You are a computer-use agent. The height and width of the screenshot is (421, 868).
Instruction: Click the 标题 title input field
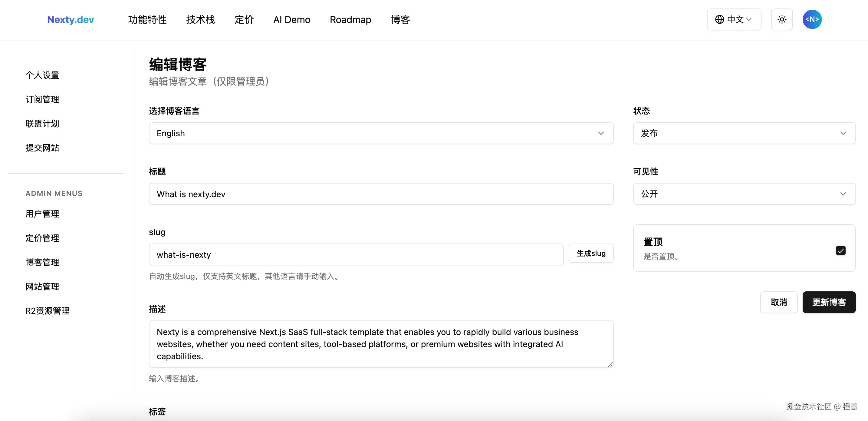381,194
